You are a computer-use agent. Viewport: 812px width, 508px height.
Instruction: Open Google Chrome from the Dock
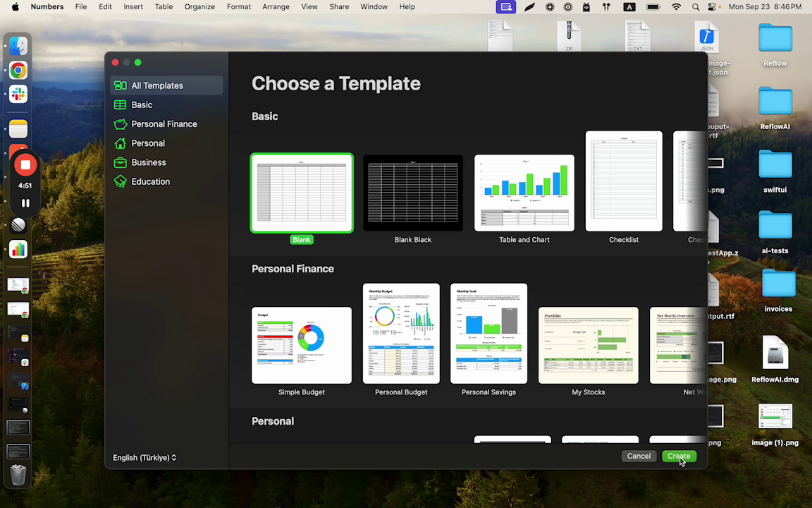(18, 70)
